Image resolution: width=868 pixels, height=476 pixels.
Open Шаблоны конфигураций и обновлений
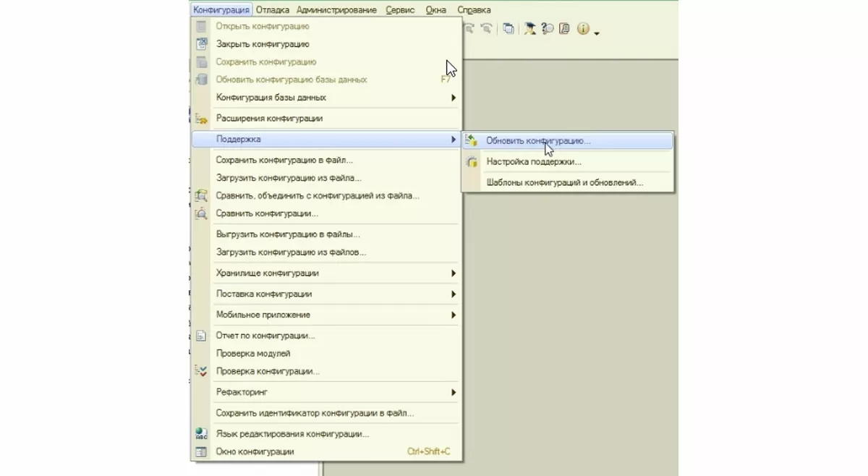pyautogui.click(x=568, y=183)
